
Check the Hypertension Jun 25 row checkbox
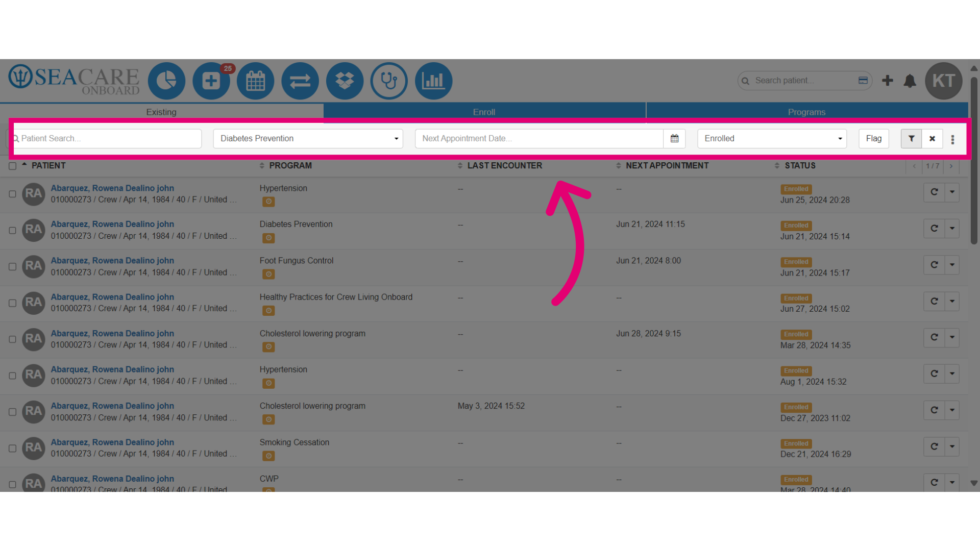click(x=12, y=194)
